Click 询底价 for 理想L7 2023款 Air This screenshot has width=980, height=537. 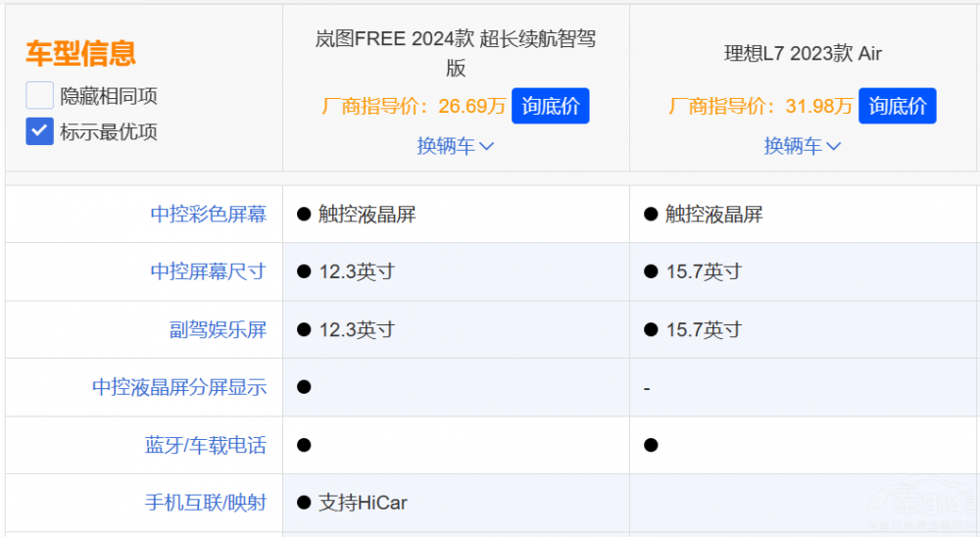tap(897, 106)
